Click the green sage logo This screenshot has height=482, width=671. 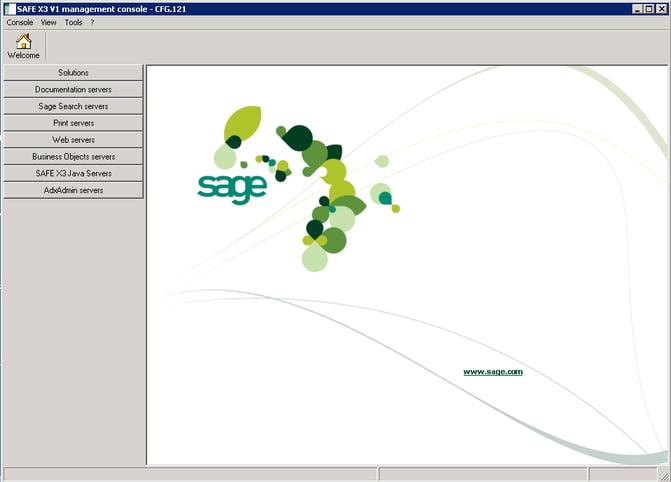(232, 187)
